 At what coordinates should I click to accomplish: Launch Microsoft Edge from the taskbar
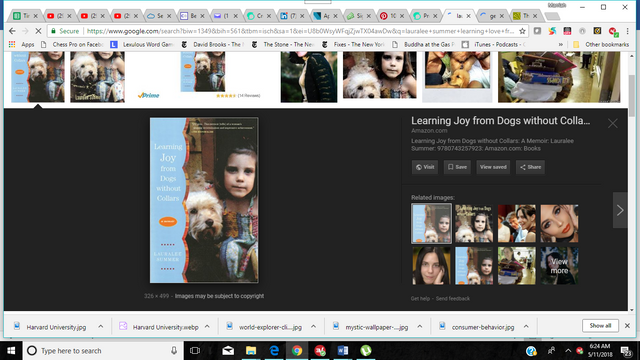pyautogui.click(x=274, y=351)
